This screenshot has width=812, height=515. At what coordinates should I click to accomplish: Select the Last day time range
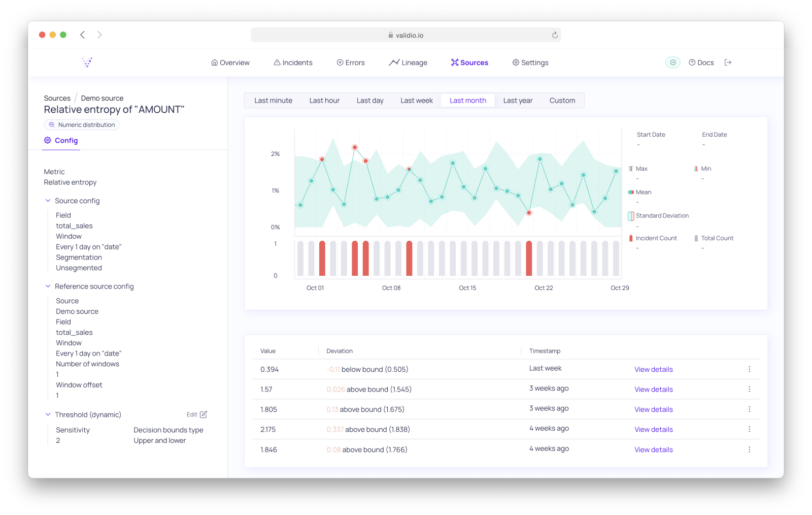pos(370,101)
